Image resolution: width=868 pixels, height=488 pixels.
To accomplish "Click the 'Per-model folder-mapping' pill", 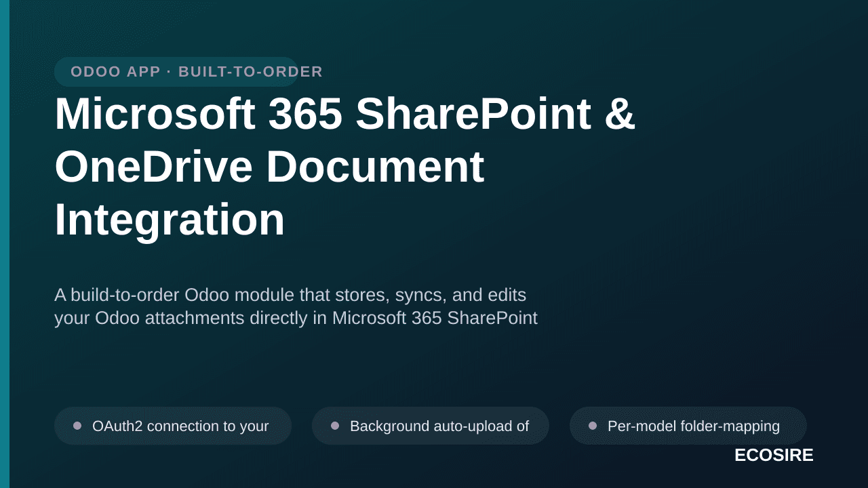I will tap(688, 426).
